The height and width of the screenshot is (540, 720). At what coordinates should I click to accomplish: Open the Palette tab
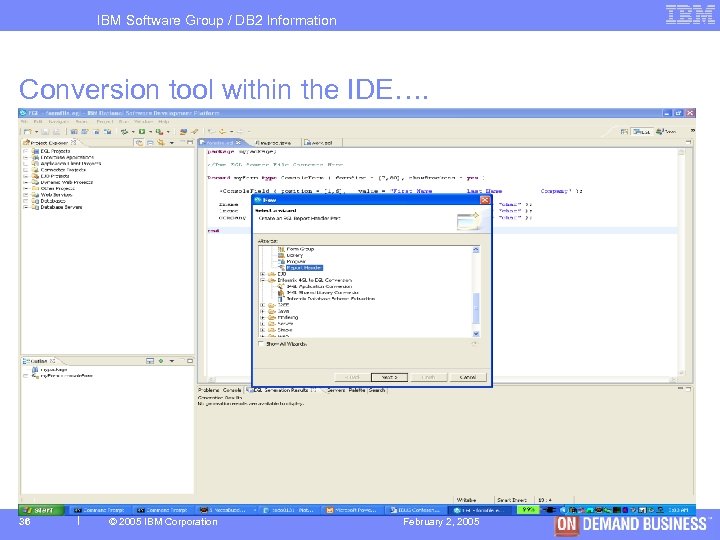(356, 390)
